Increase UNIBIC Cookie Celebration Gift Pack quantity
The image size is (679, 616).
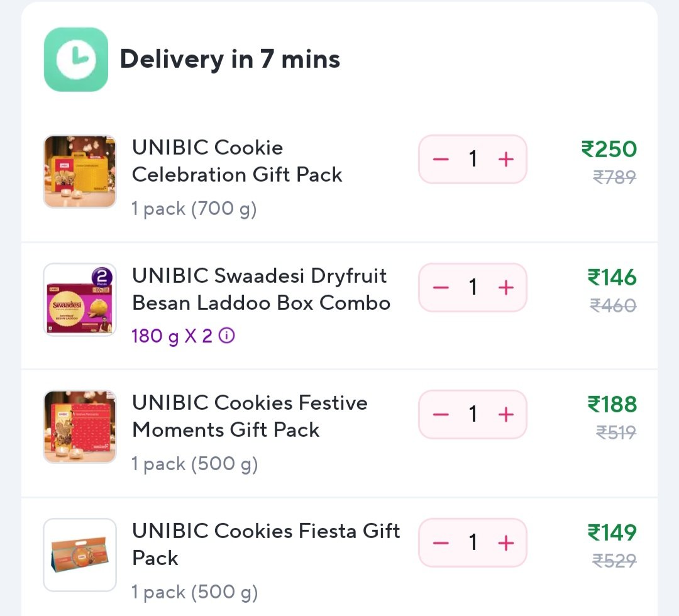coord(506,160)
